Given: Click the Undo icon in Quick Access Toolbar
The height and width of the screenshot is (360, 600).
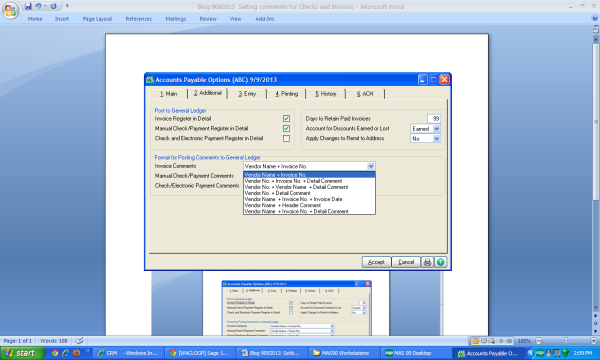Looking at the screenshot, I should point(38,6).
